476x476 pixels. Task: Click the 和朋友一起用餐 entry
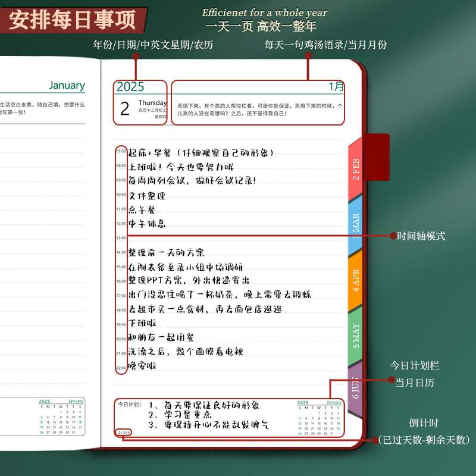point(161,337)
